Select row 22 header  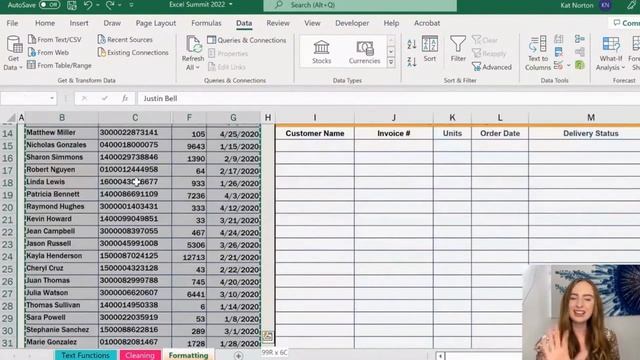pos(8,232)
